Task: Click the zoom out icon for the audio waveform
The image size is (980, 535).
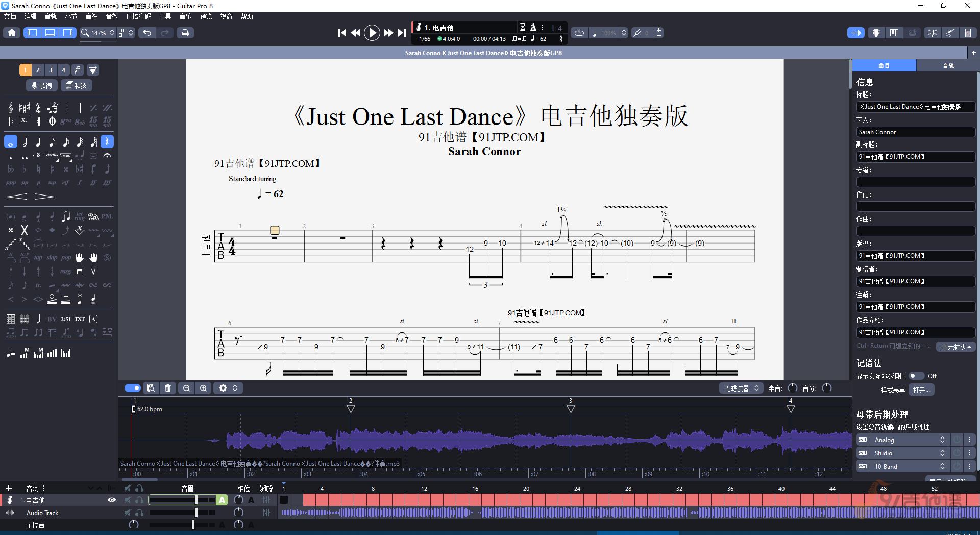Action: tap(186, 388)
